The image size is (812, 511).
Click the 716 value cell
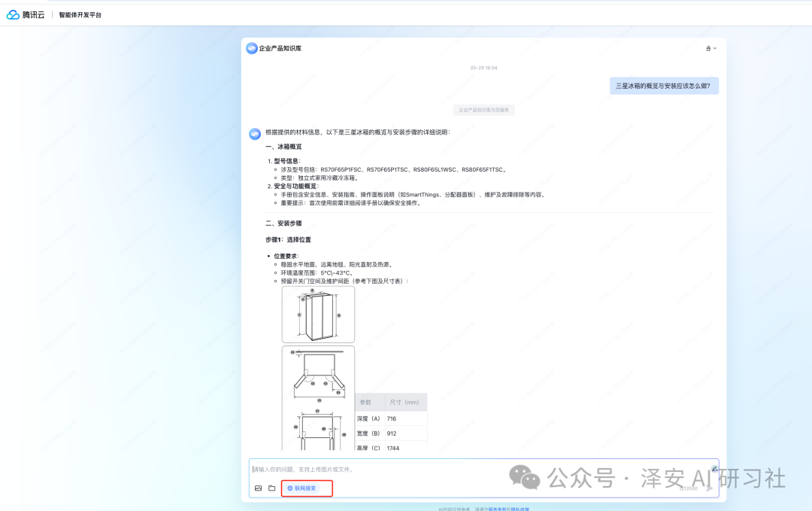(x=406, y=418)
